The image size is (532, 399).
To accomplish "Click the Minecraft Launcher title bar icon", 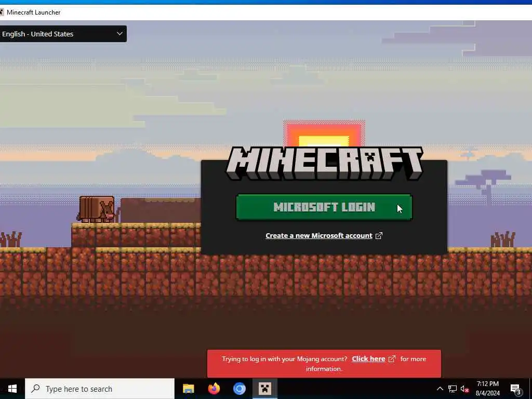I will [x=2, y=12].
